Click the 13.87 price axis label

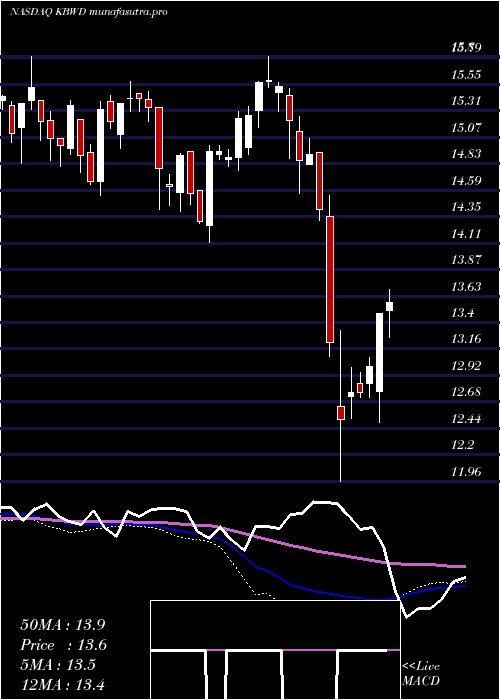pyautogui.click(x=466, y=260)
